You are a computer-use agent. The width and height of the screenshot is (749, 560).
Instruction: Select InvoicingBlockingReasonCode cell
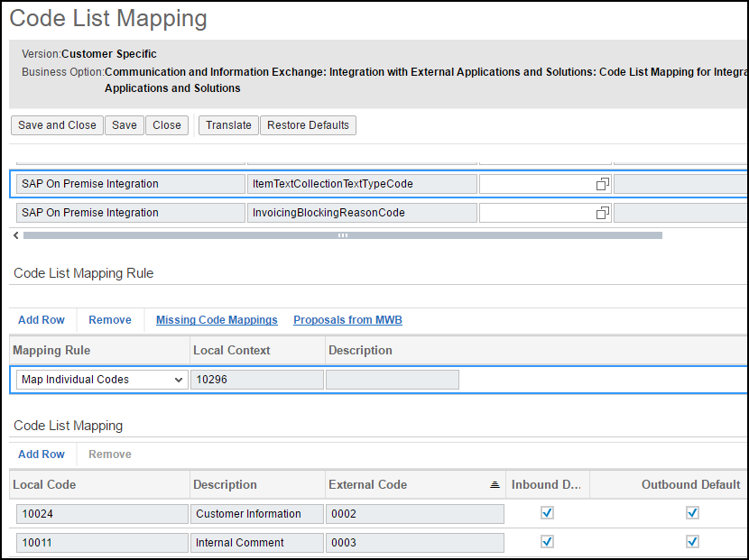click(362, 213)
